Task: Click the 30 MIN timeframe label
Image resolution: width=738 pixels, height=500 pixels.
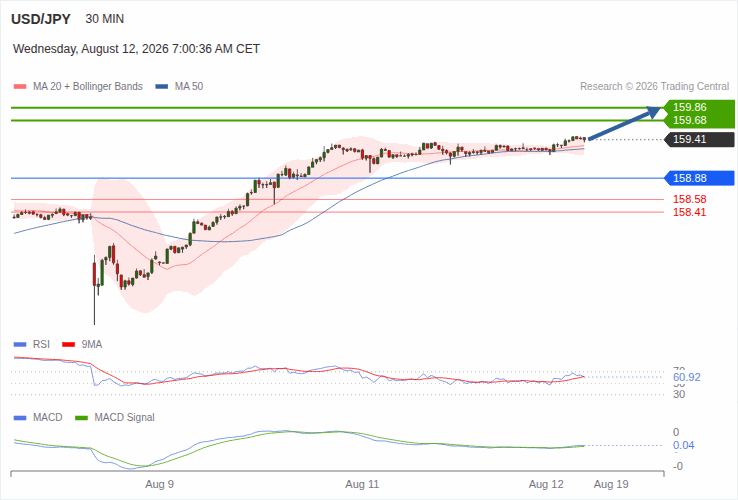Action: [104, 19]
